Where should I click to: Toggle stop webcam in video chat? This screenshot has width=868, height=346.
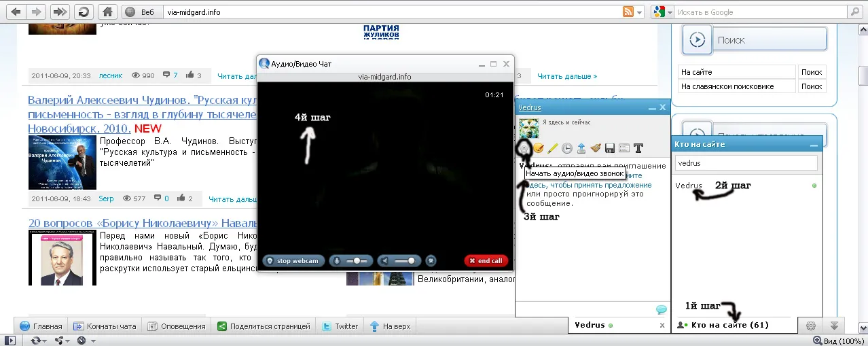[293, 260]
